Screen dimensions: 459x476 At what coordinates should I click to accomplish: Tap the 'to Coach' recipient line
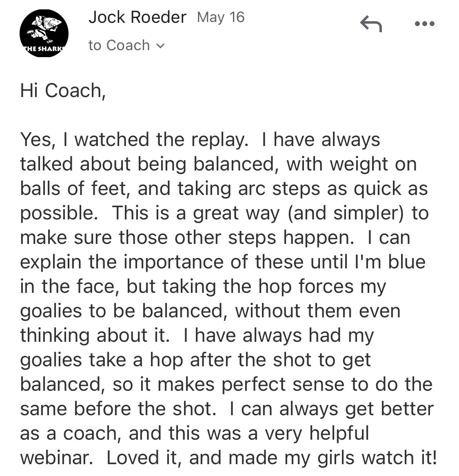[126, 45]
